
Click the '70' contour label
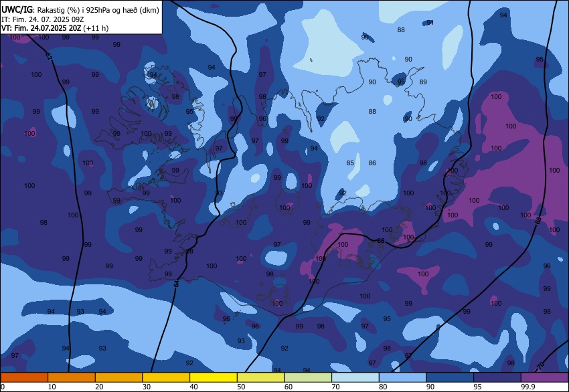[541, 365]
